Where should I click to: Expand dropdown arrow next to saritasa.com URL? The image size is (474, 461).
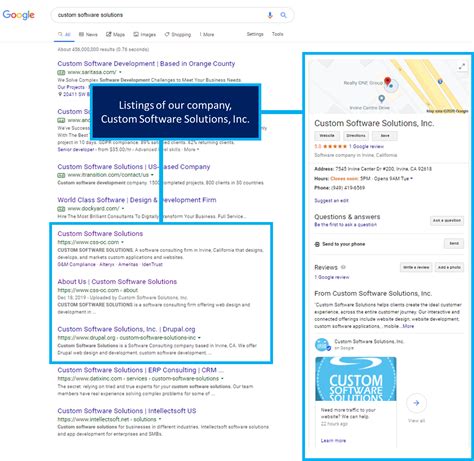coord(120,72)
